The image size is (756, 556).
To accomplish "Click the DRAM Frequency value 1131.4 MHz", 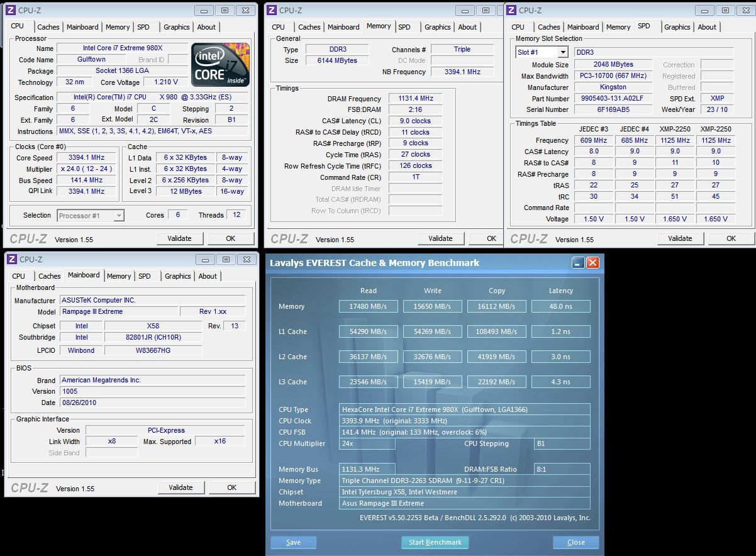I will tap(416, 99).
